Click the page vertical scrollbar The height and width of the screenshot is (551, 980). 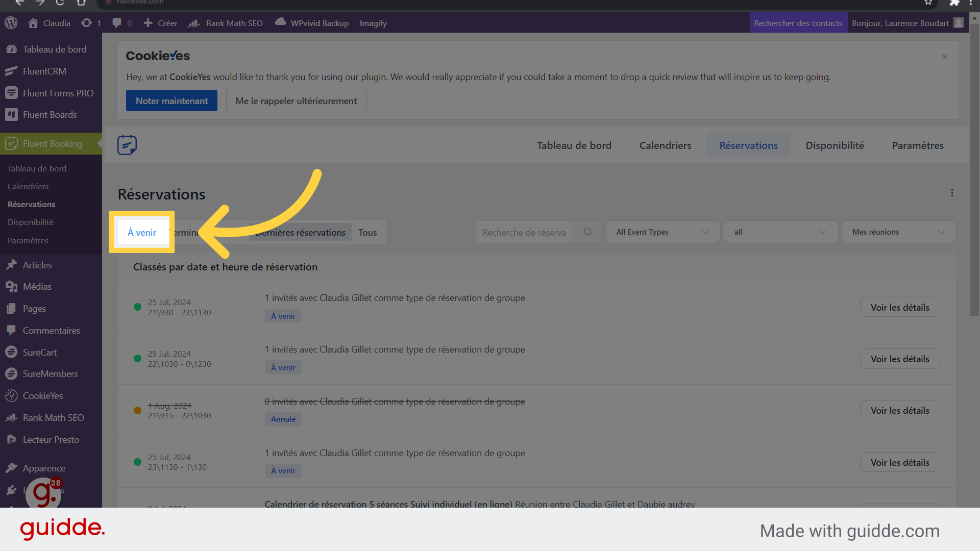[x=974, y=171]
